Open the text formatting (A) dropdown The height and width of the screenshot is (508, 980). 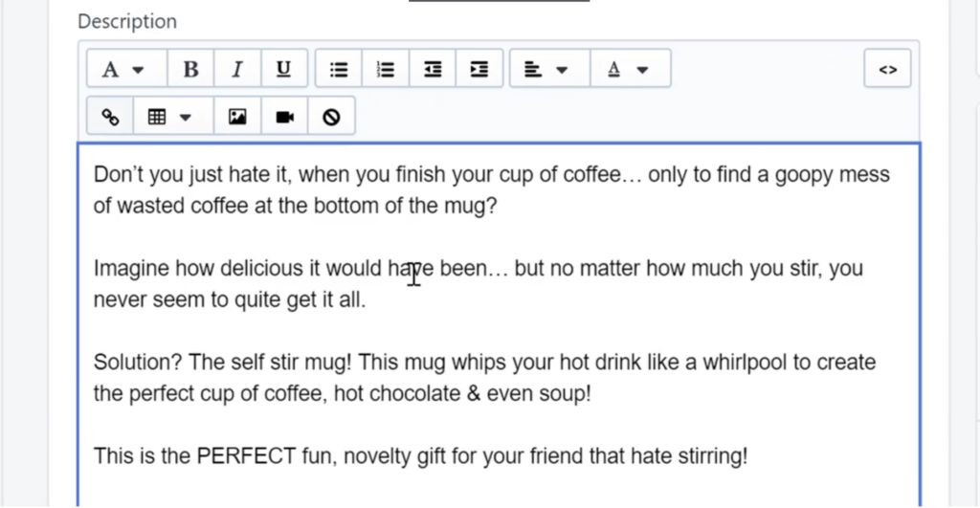pyautogui.click(x=127, y=69)
